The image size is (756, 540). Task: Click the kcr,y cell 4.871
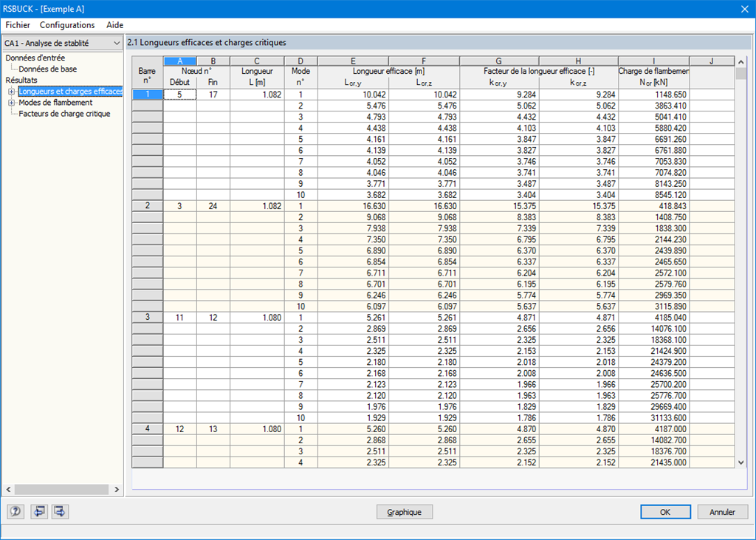(x=500, y=318)
